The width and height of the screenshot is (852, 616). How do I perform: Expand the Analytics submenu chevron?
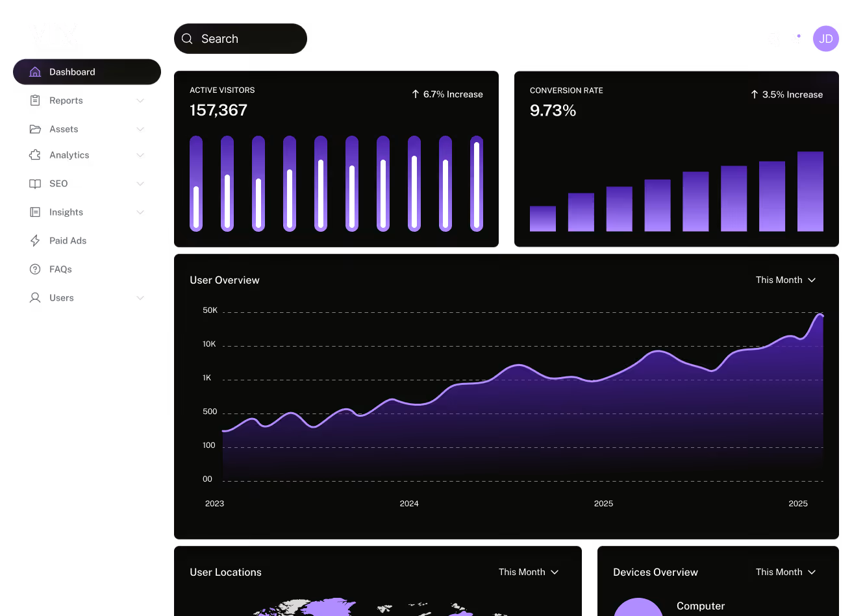click(140, 155)
